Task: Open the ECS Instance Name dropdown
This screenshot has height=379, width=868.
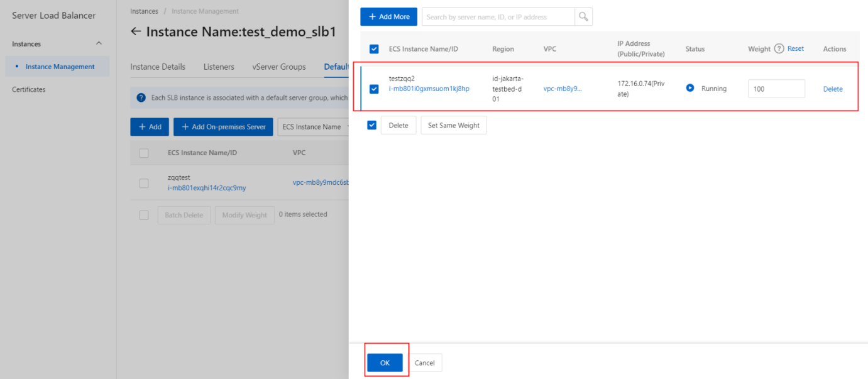Action: [x=312, y=127]
